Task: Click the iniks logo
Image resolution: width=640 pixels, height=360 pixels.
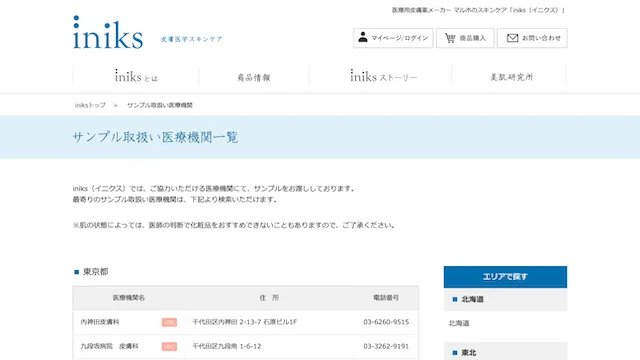Action: click(108, 33)
